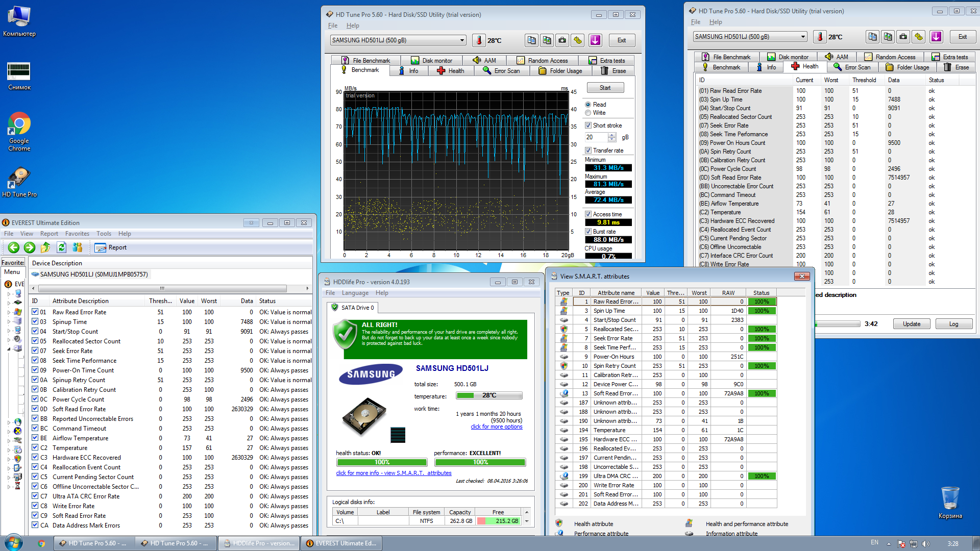Open the HDDlife Language menu
Viewport: 980px width, 551px height.
point(355,293)
